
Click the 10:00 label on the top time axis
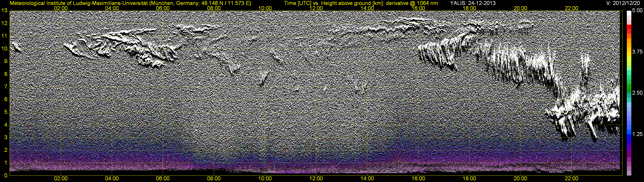(x=265, y=8)
